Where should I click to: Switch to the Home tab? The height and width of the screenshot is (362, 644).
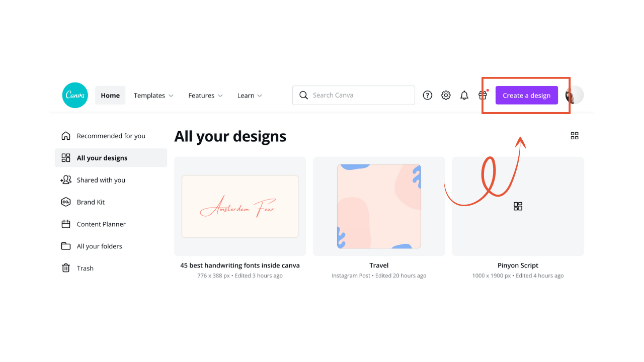(110, 95)
